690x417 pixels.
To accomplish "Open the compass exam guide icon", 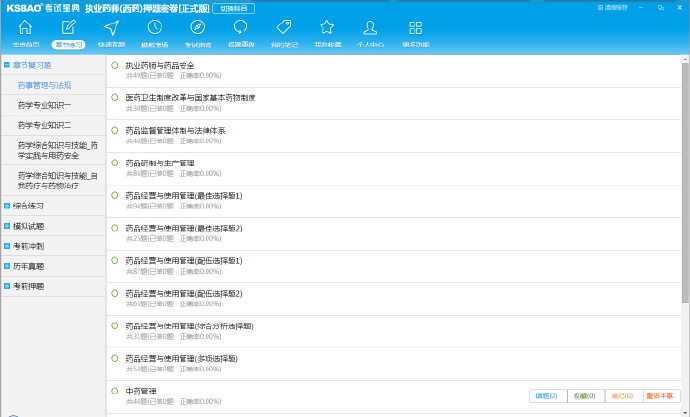I will (x=198, y=27).
